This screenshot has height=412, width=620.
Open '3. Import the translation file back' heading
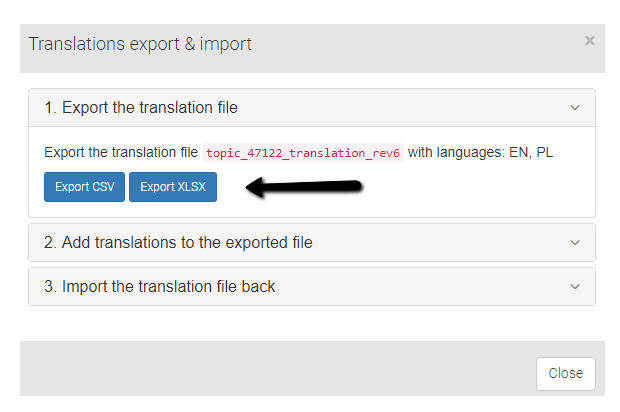(159, 286)
